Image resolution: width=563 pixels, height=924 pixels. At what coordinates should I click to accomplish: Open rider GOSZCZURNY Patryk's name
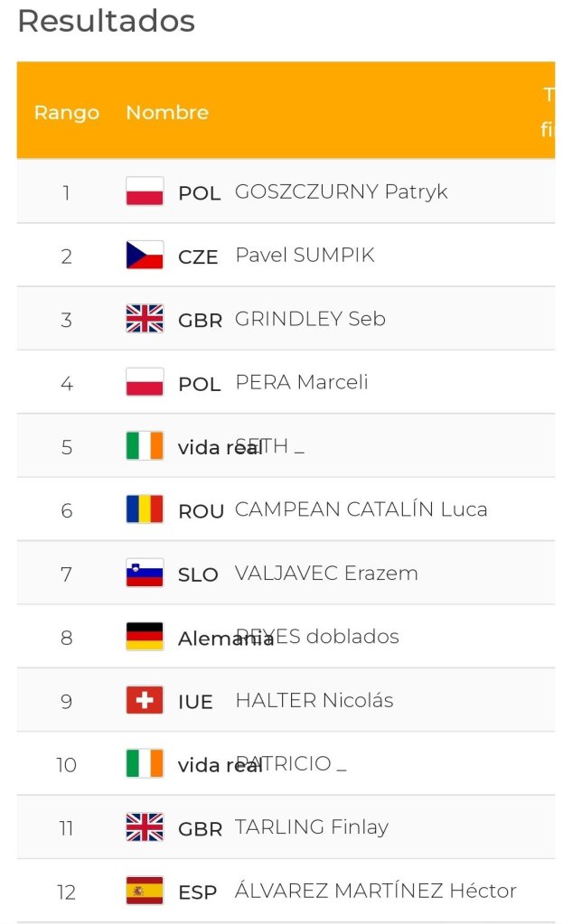pyautogui.click(x=341, y=191)
